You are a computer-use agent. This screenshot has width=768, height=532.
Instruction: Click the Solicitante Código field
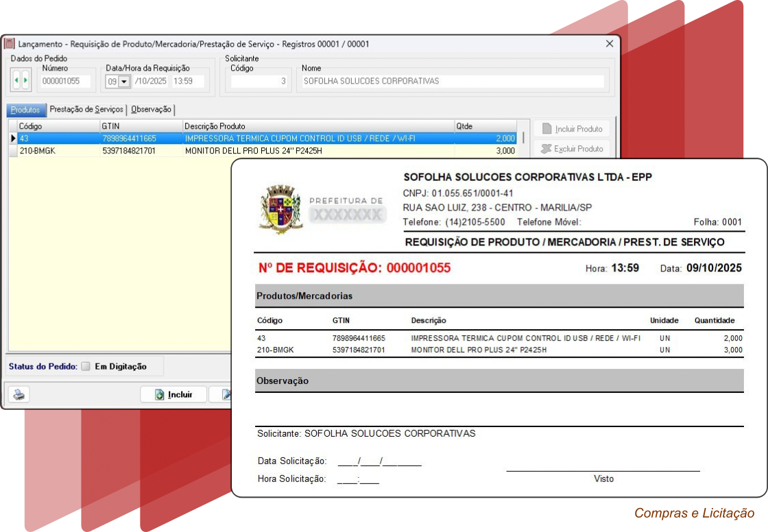click(259, 81)
